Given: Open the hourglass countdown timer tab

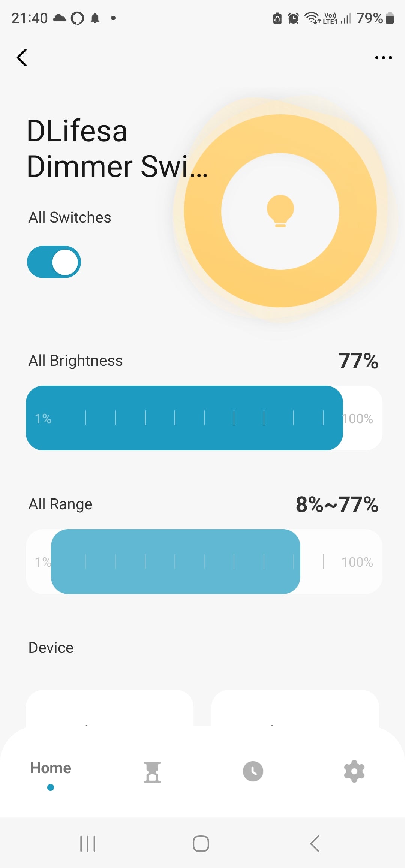Looking at the screenshot, I should click(x=152, y=772).
